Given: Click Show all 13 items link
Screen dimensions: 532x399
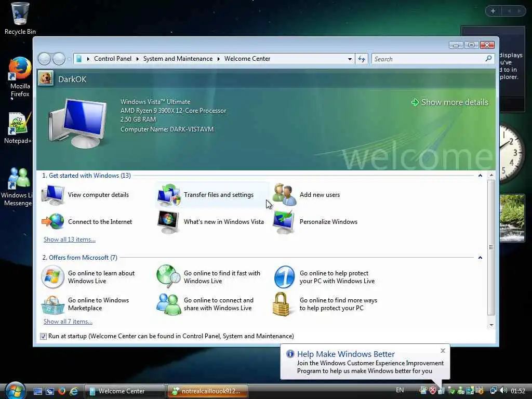Looking at the screenshot, I should click(70, 240).
